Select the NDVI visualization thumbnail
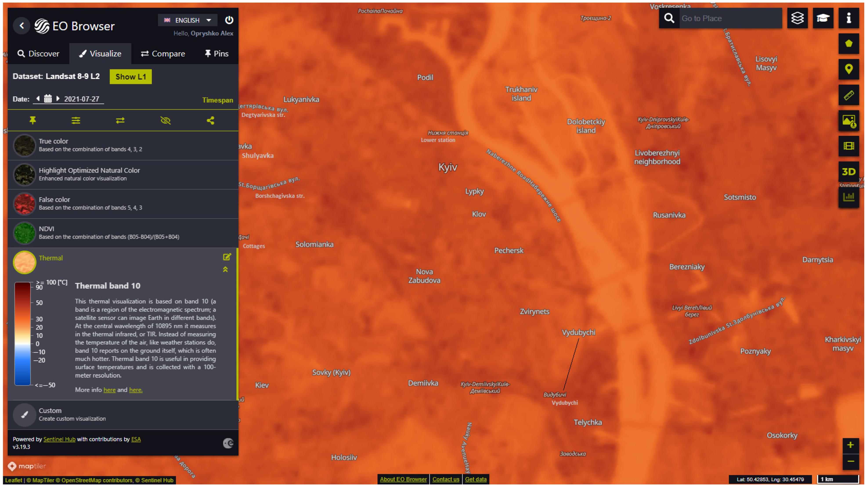Screen dimensions: 868x487 pyautogui.click(x=24, y=233)
